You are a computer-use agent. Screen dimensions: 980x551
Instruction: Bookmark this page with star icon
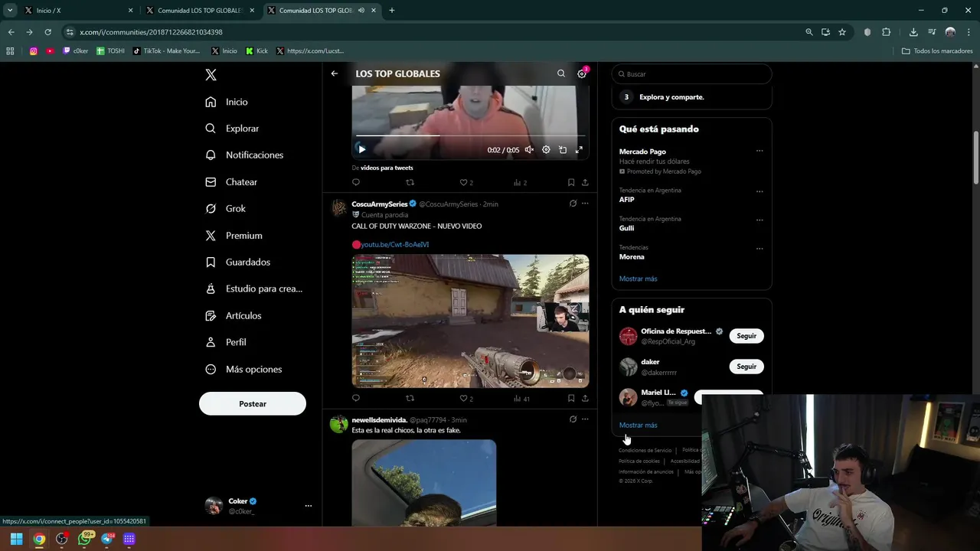pos(842,32)
